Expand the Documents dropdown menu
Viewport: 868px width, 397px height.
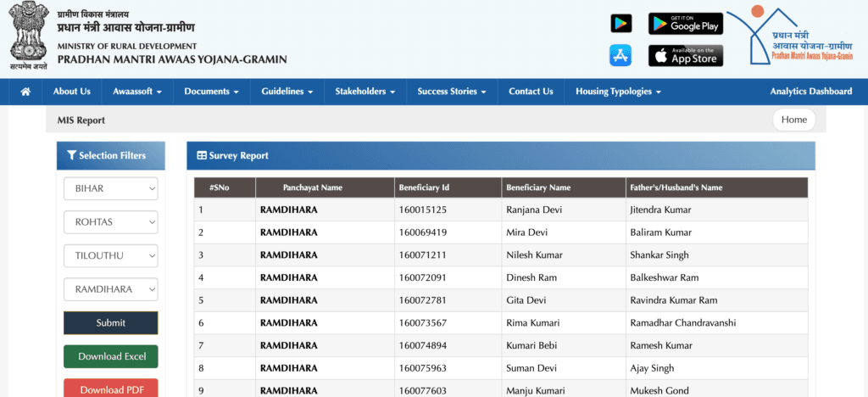(x=211, y=92)
